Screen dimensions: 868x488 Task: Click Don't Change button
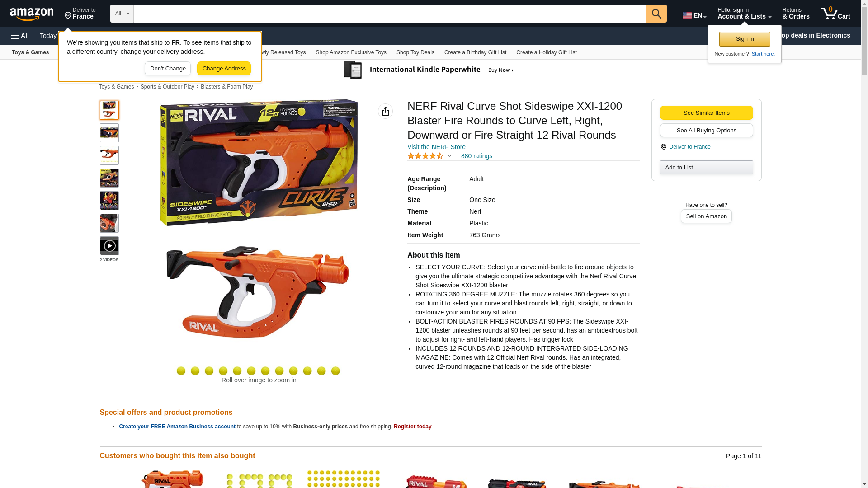tap(168, 69)
